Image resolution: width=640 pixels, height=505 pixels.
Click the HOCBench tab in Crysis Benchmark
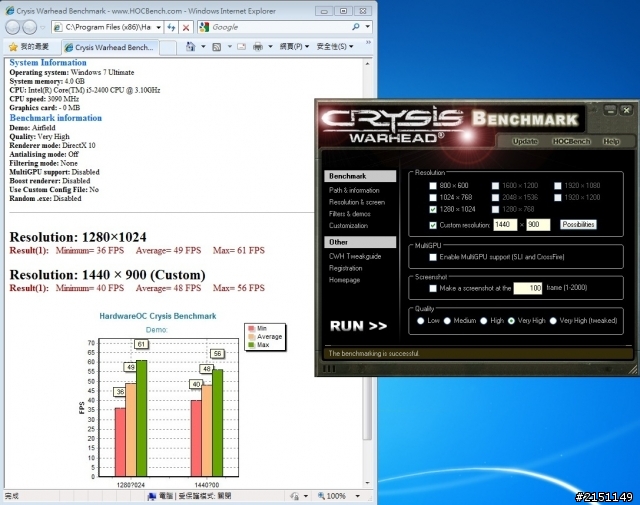tap(571, 141)
